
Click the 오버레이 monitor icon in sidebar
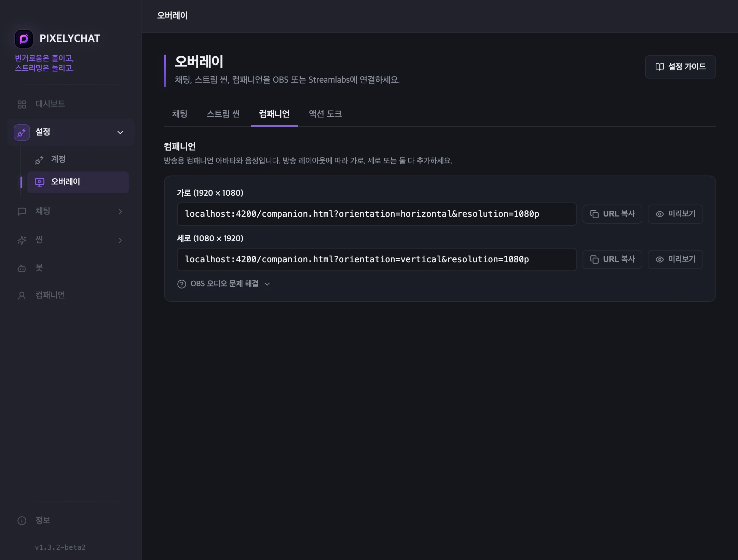click(40, 182)
